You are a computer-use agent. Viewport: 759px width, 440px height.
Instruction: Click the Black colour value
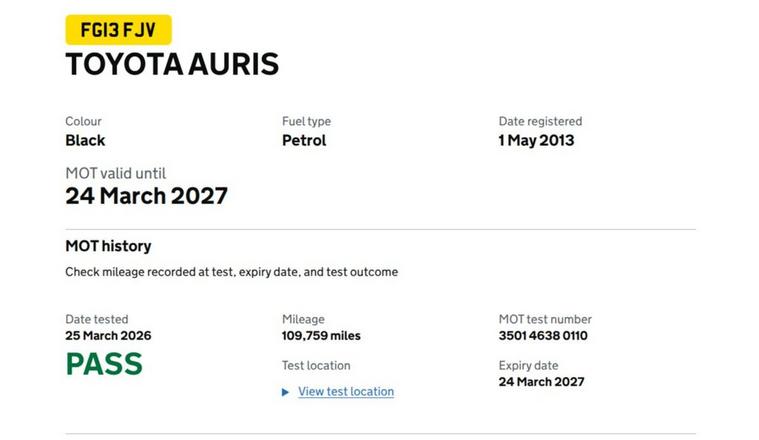pyautogui.click(x=85, y=141)
